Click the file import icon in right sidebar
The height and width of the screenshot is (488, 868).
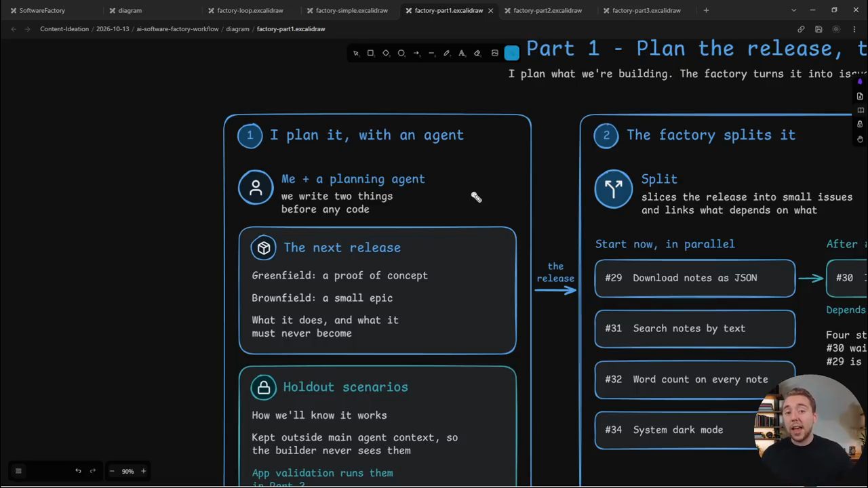coord(860,96)
